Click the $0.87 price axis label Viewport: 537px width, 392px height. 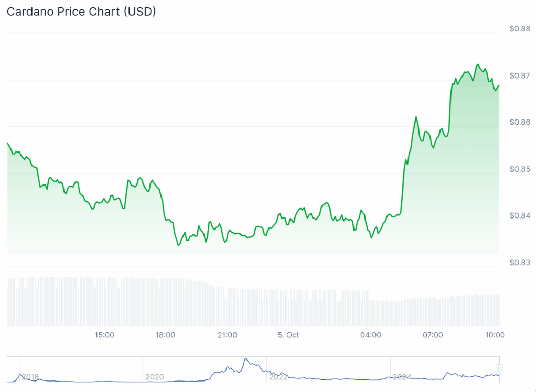click(x=520, y=75)
